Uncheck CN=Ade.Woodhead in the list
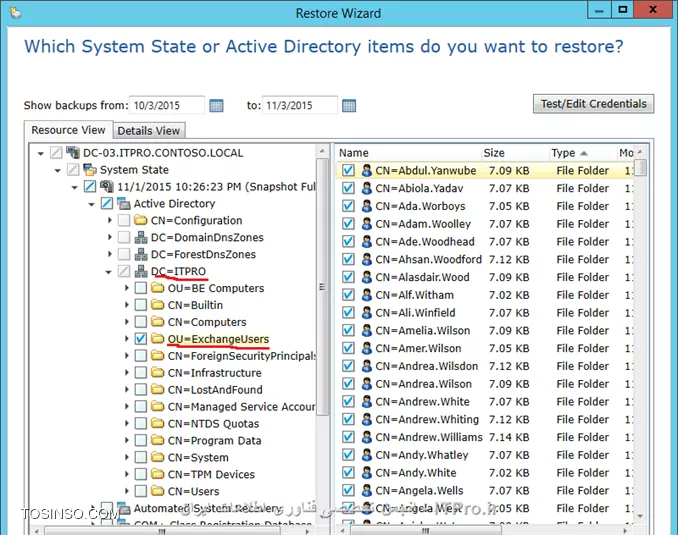The image size is (678, 535). coord(348,241)
